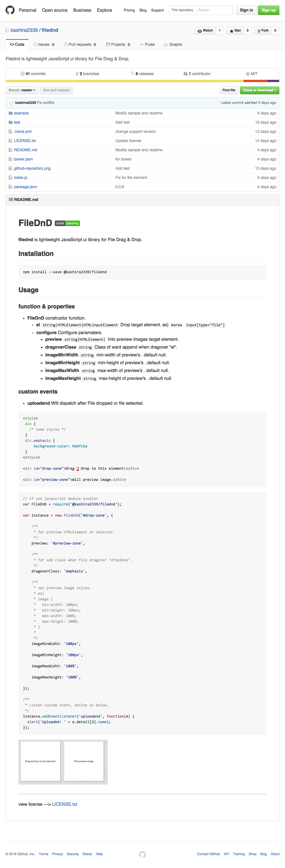Expand the Branch: master dropdown
Image resolution: width=285 pixels, height=868 pixels.
(x=22, y=90)
